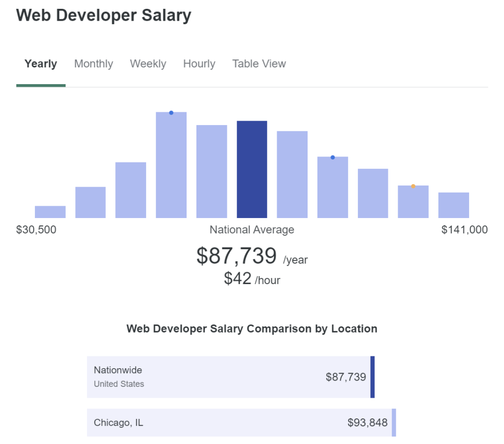Select the Hourly tab
Screen dimensions: 504x444
199,64
